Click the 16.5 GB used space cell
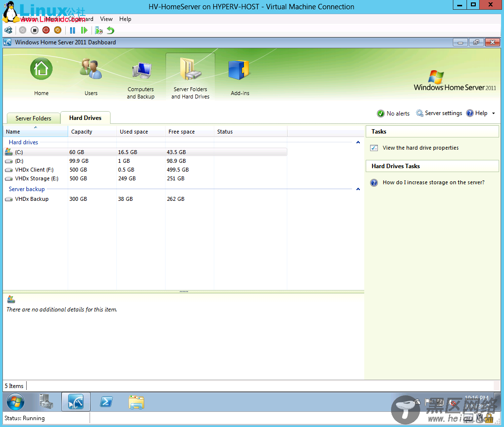This screenshot has width=504, height=427. (x=128, y=152)
